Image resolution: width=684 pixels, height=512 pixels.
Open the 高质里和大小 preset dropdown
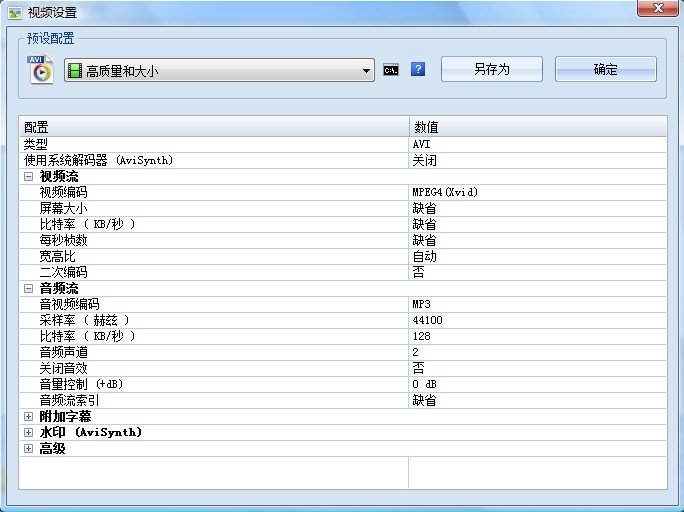tap(219, 70)
